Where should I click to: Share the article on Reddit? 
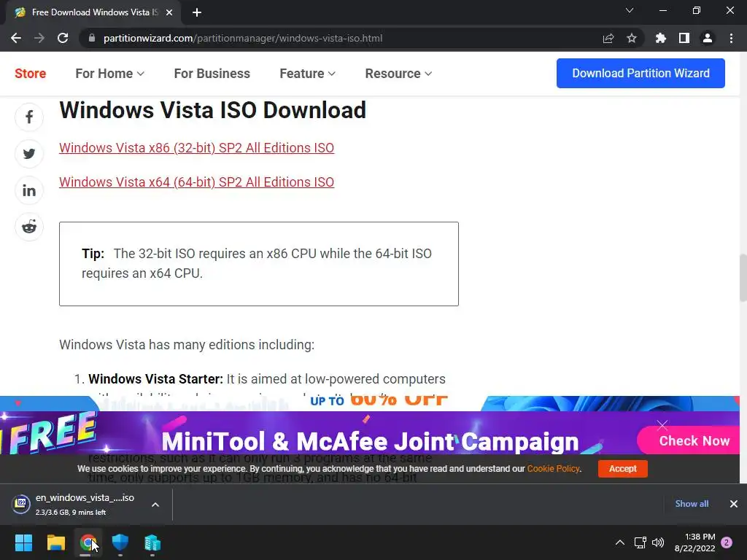29,227
